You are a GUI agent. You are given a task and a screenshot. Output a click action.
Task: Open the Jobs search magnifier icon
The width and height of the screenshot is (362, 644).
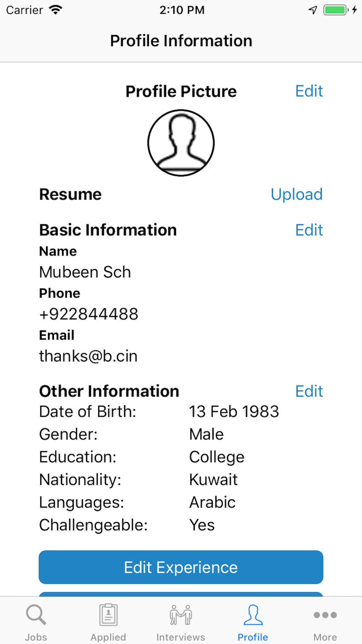(36, 615)
